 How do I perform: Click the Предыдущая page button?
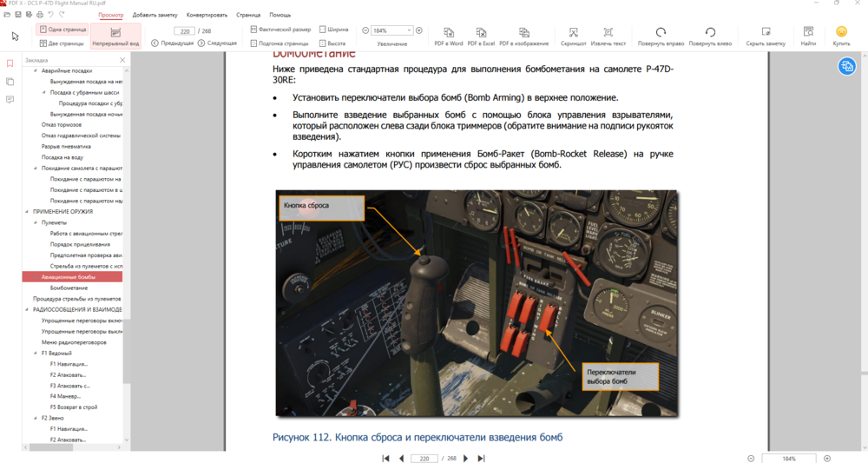172,43
